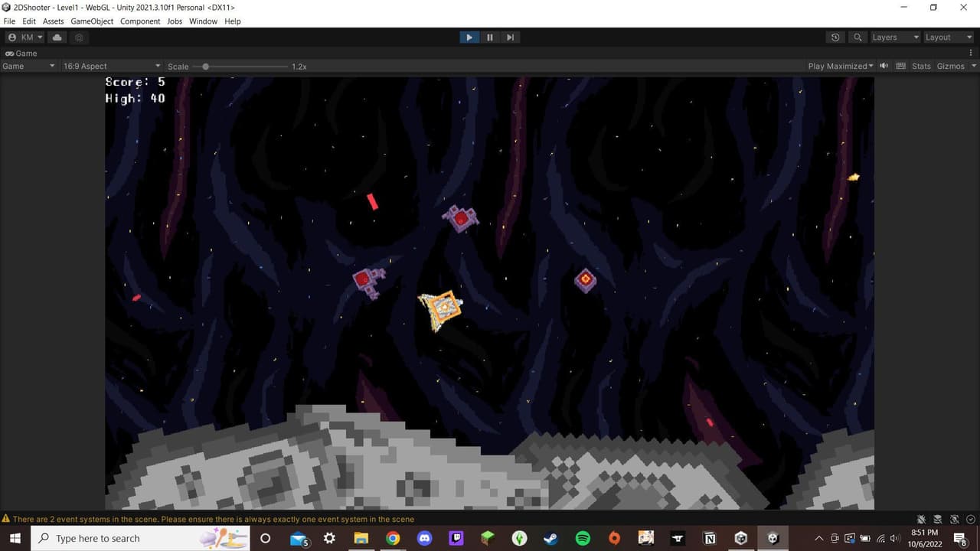This screenshot has height=551, width=980.
Task: Click the debugger bug icon in status bar
Action: tap(921, 519)
